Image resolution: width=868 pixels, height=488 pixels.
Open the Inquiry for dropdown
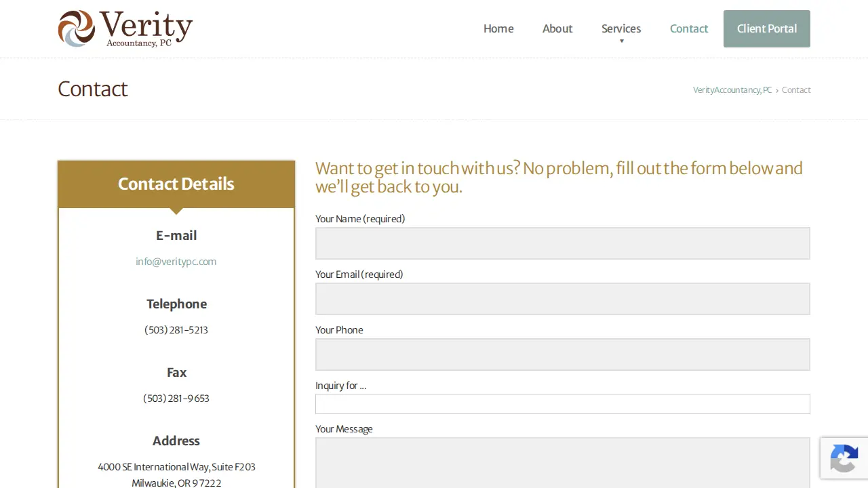point(563,404)
